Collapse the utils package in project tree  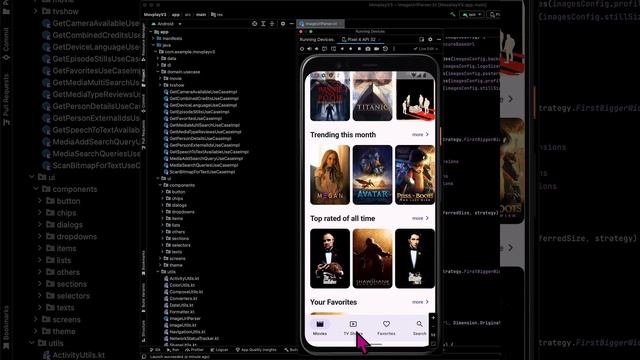tap(158, 272)
